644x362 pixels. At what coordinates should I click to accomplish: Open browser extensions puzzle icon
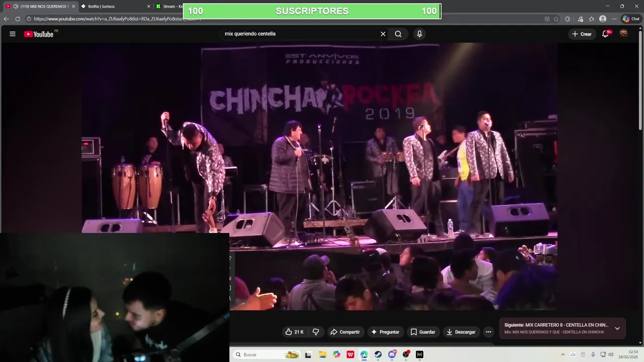click(568, 19)
